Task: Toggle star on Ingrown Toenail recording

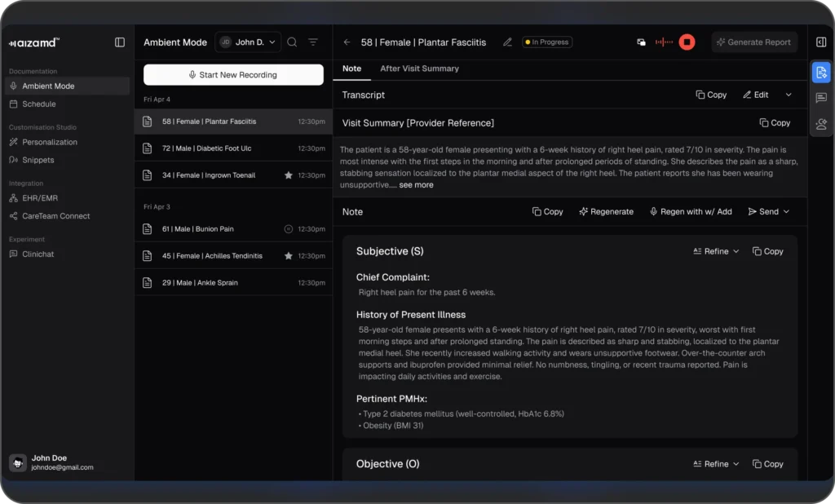Action: (x=288, y=175)
